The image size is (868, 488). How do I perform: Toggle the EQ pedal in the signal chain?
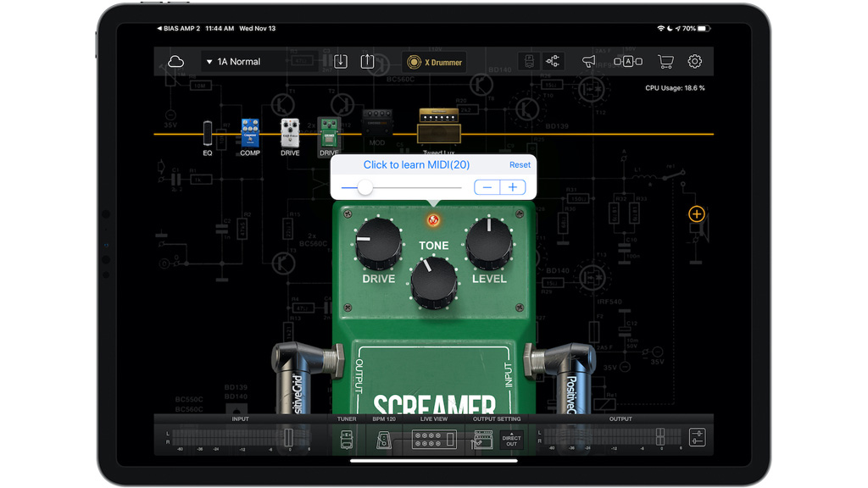(206, 134)
